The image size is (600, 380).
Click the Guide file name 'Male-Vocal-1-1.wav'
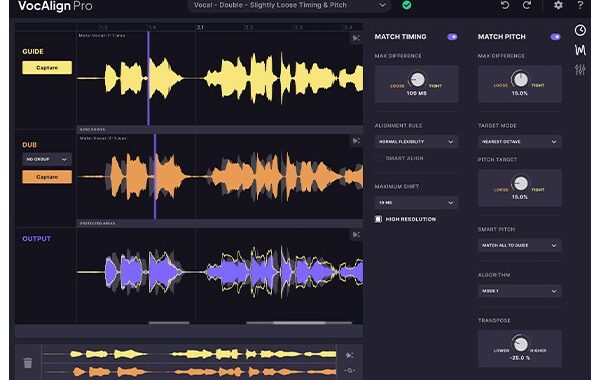coord(102,36)
